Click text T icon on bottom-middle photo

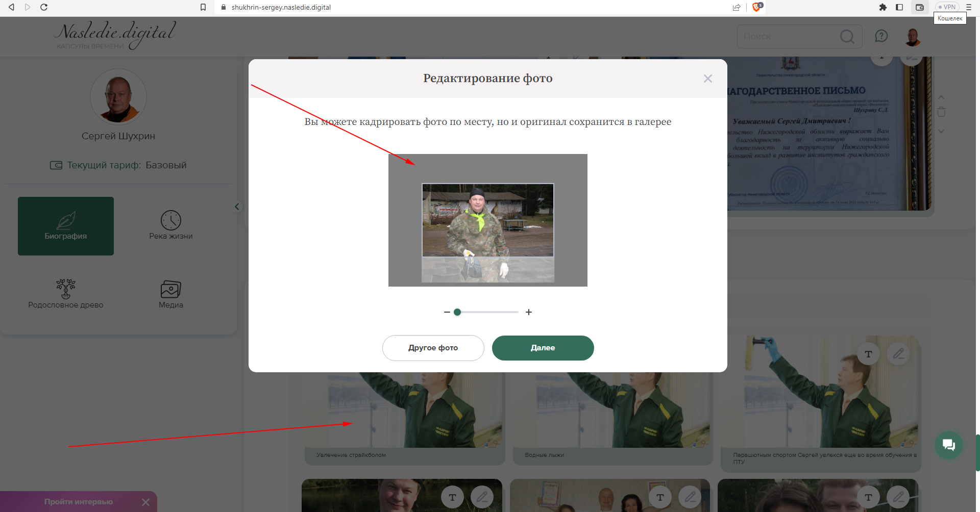pyautogui.click(x=660, y=497)
